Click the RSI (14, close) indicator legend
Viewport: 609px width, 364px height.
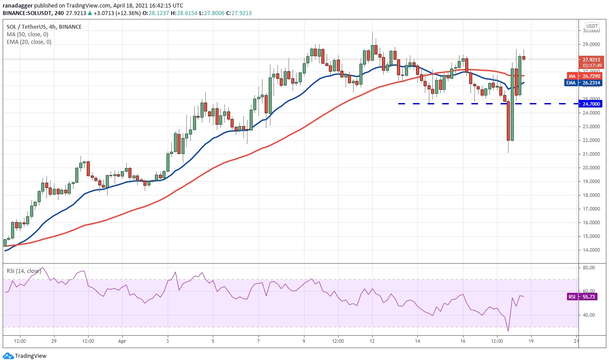(23, 271)
